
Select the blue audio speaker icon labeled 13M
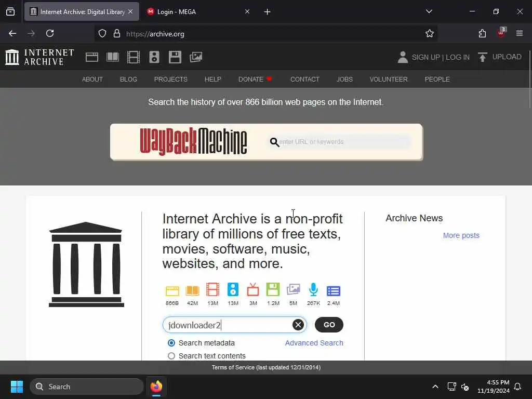pos(233,290)
